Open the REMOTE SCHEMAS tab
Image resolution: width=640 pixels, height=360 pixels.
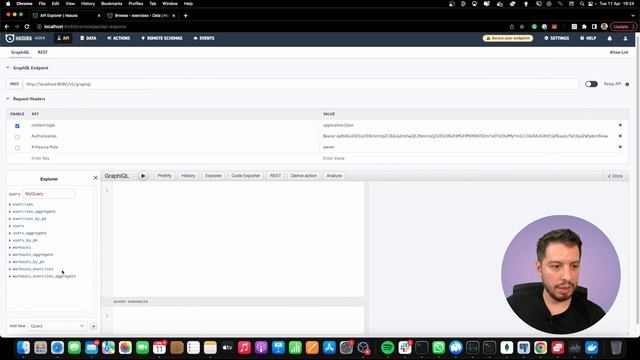point(162,38)
